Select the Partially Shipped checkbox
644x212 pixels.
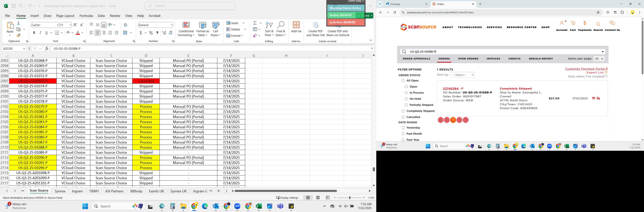point(406,105)
